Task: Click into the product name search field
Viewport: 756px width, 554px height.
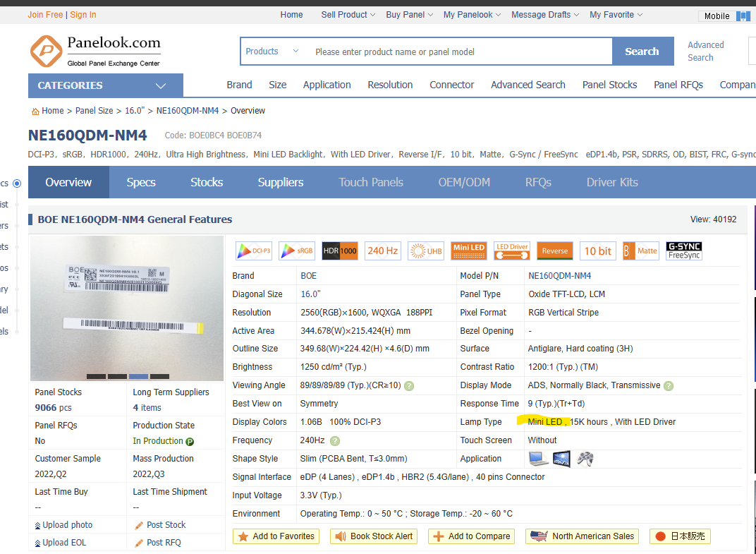Action: tap(461, 52)
